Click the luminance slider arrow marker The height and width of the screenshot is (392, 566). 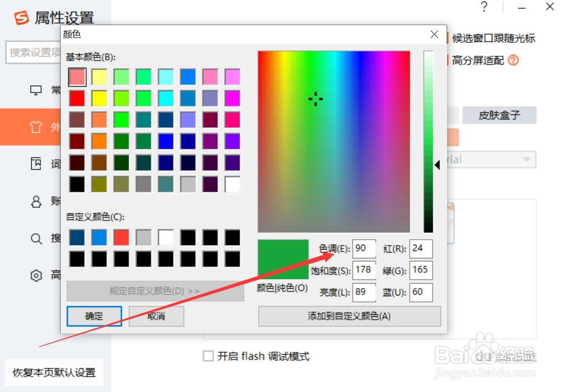click(x=437, y=165)
